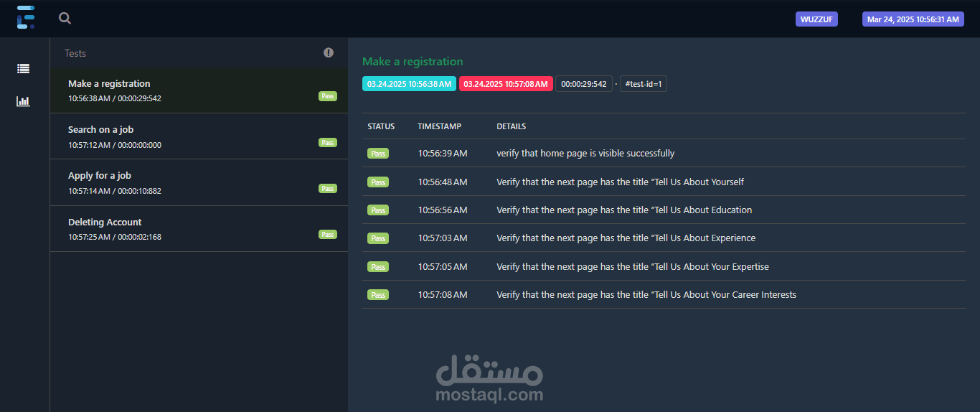The height and width of the screenshot is (412, 980).
Task: Click Pass badge in the 10:57:05 AM row
Action: (x=378, y=267)
